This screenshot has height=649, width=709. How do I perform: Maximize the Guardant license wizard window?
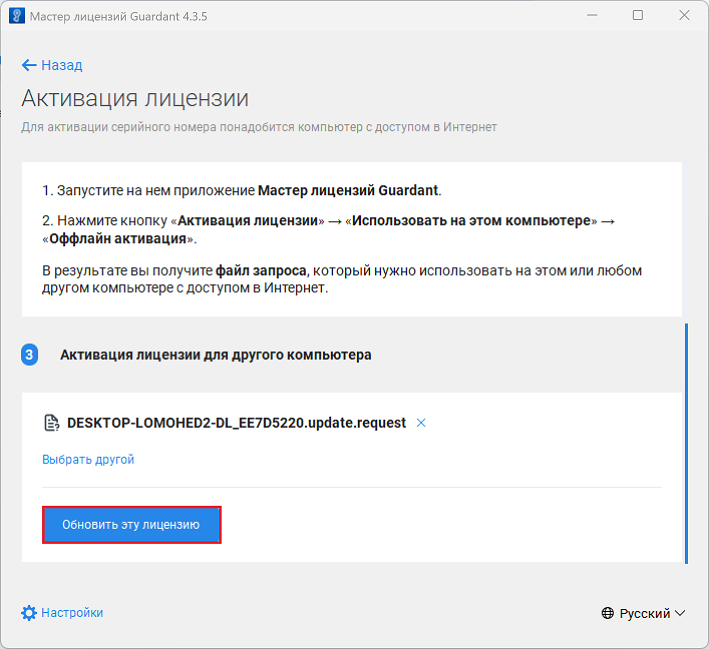pyautogui.click(x=638, y=16)
